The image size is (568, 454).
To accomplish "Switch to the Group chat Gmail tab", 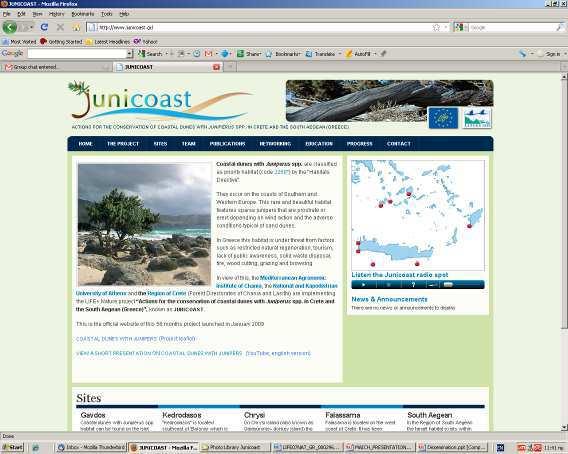I will 56,67.
